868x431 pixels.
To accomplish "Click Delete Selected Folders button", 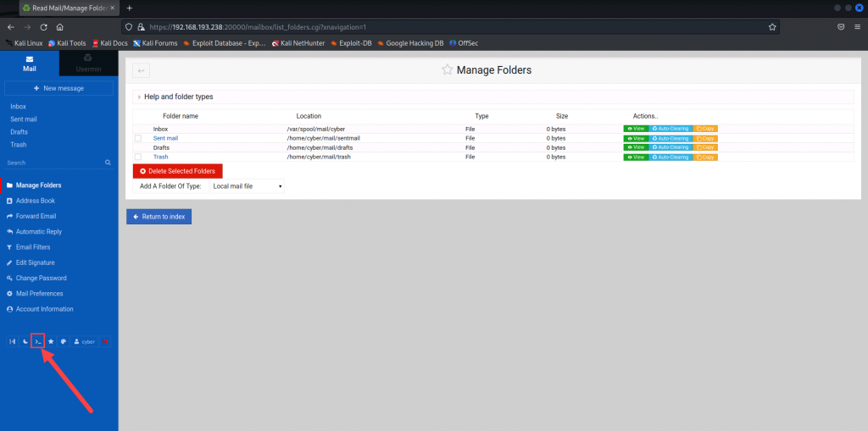I will [178, 172].
